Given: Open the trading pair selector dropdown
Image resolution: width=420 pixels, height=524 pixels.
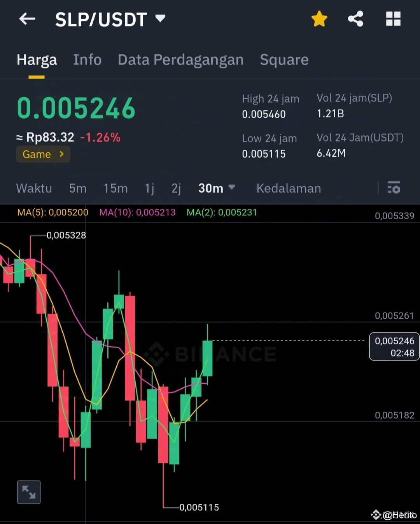Looking at the screenshot, I should pyautogui.click(x=159, y=18).
